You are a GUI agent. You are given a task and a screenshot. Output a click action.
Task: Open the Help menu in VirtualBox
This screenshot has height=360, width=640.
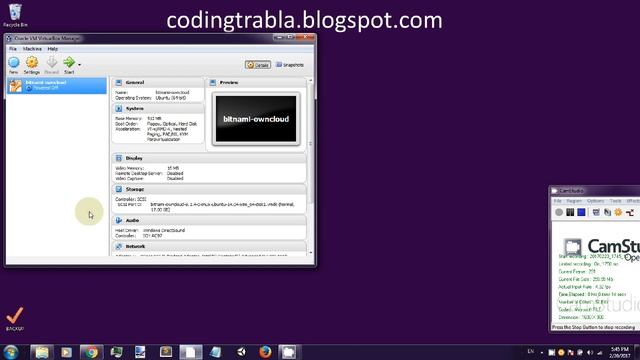pyautogui.click(x=53, y=49)
